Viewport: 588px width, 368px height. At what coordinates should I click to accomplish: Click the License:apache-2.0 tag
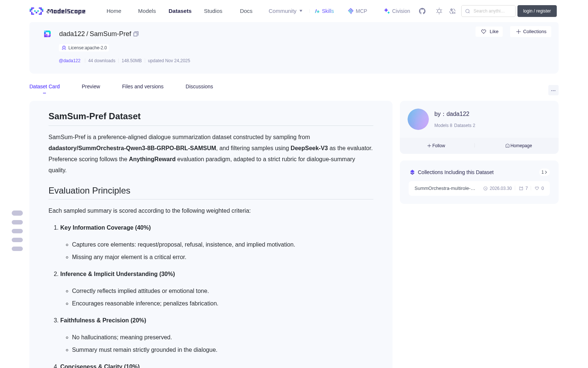pyautogui.click(x=84, y=48)
